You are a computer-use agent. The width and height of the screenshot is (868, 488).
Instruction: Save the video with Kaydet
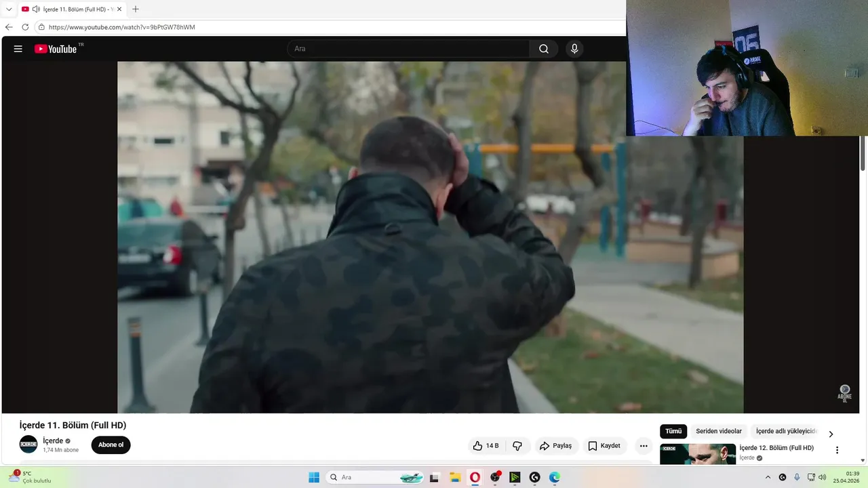click(x=604, y=446)
